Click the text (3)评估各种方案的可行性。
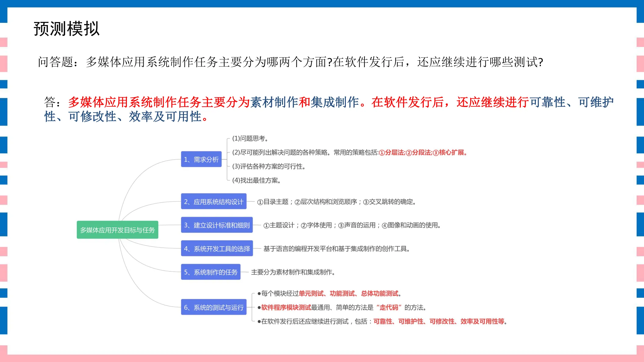 (269, 166)
